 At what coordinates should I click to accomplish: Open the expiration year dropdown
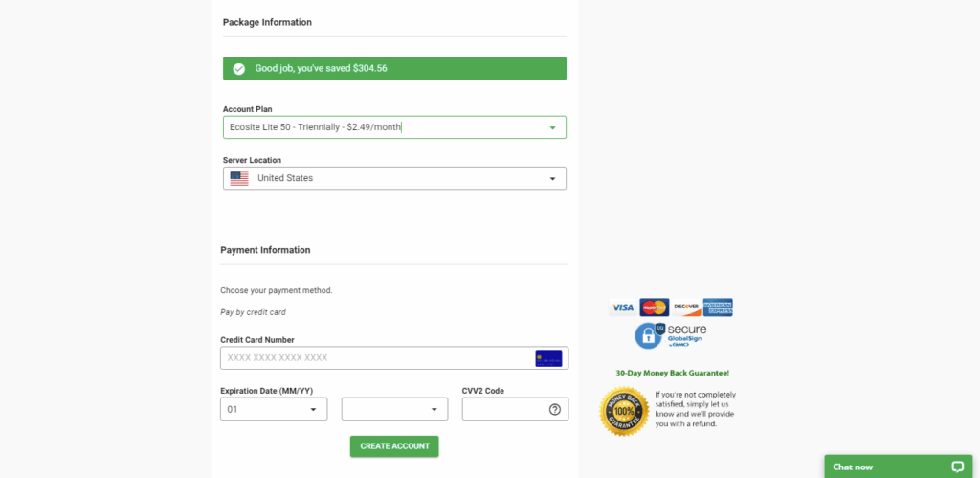(x=394, y=409)
